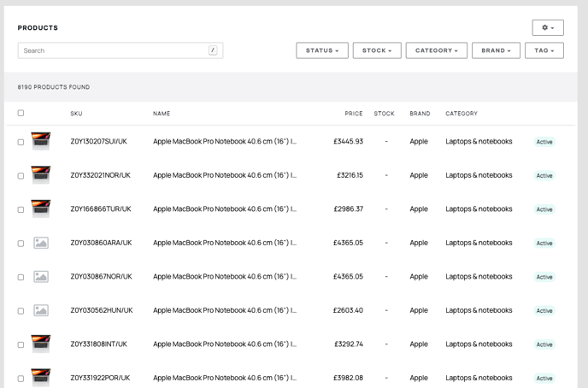Click Laptops & notebooks in Z0Y166866TUR/UK row
Viewport: 588px width, 388px height.
coord(479,209)
